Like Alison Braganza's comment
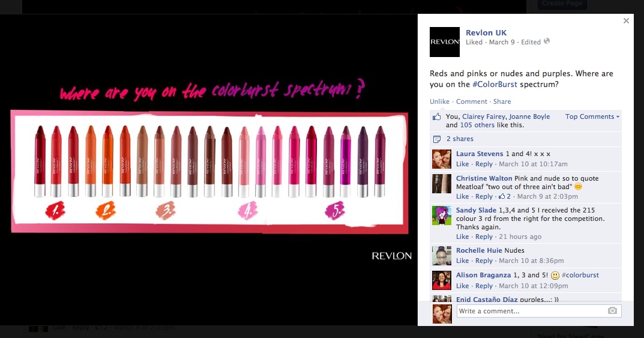This screenshot has width=644, height=338. click(462, 285)
